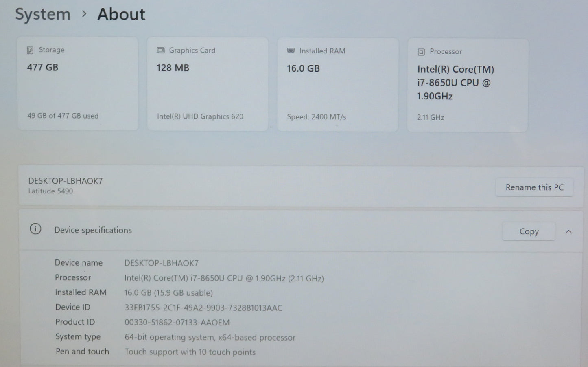Click the About page heading
This screenshot has height=367, width=588.
coord(121,14)
